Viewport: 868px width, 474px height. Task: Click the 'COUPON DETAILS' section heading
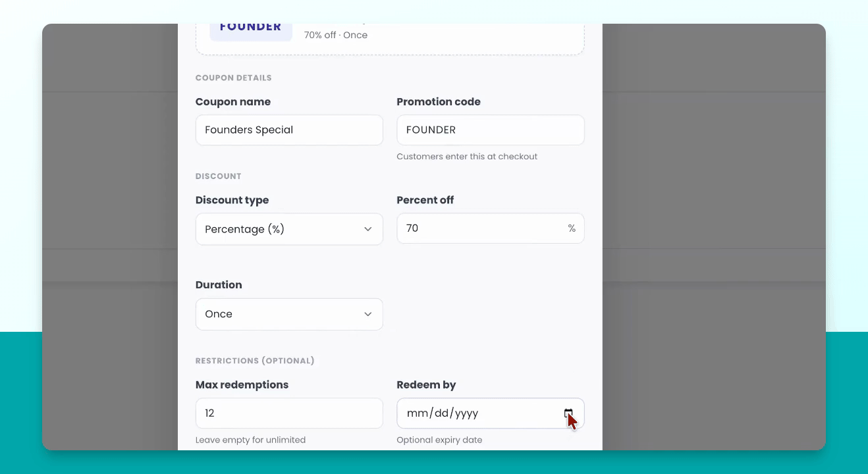234,78
